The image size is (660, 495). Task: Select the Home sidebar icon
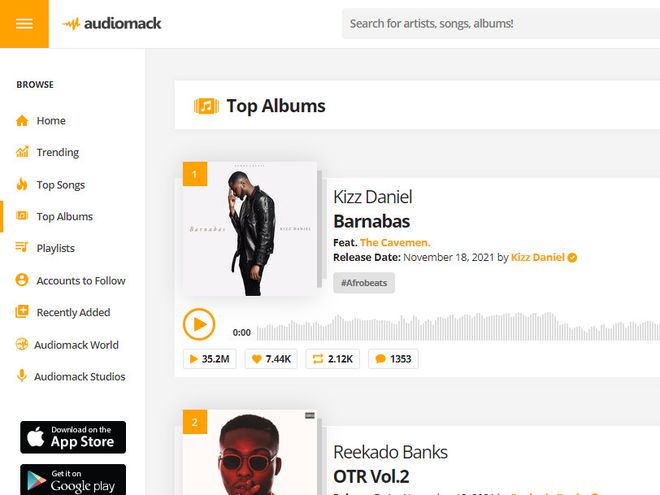[22, 121]
